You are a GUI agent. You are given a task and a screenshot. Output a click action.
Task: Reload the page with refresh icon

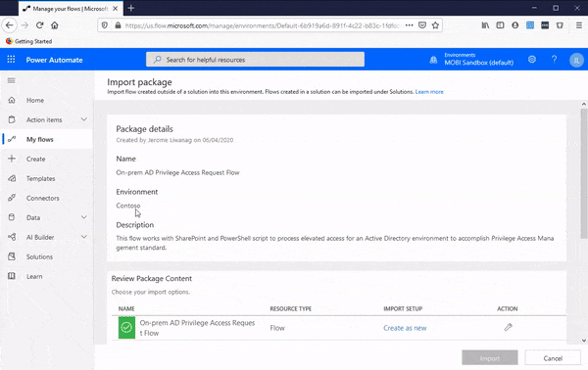pos(40,25)
